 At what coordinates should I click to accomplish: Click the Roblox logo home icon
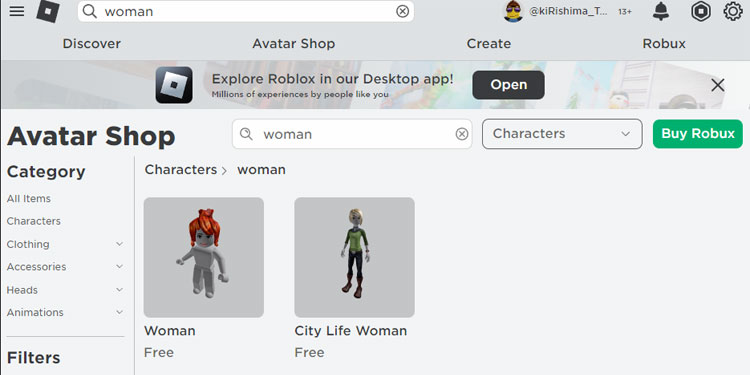[x=48, y=11]
